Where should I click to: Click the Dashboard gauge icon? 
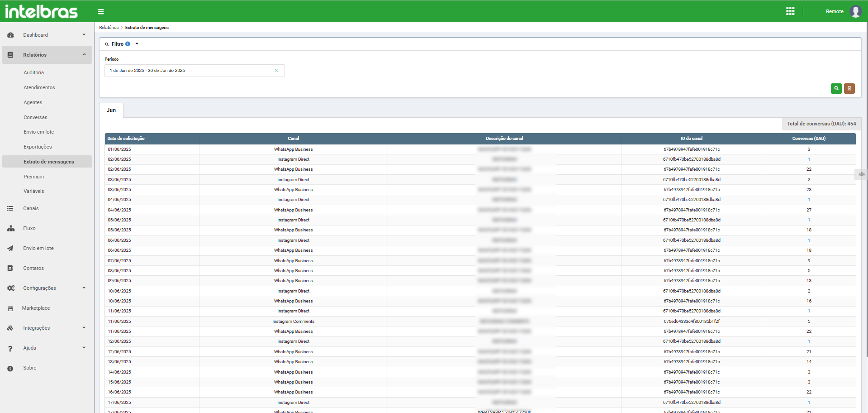[10, 35]
